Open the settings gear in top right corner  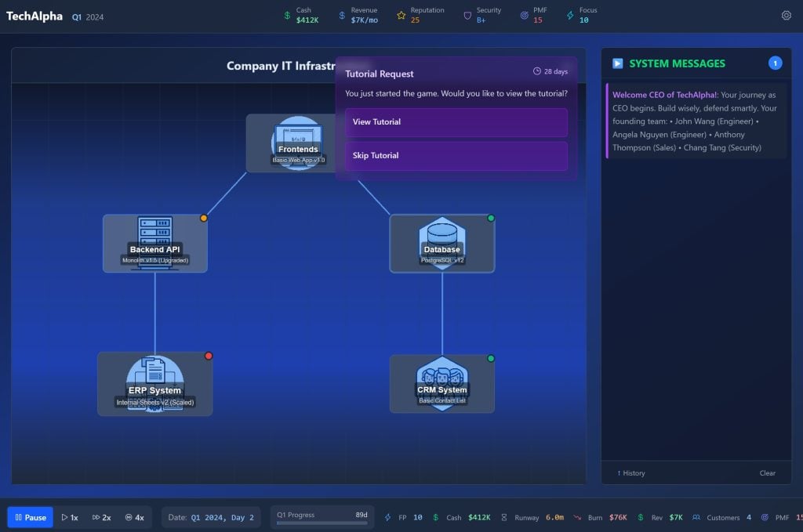pos(788,14)
